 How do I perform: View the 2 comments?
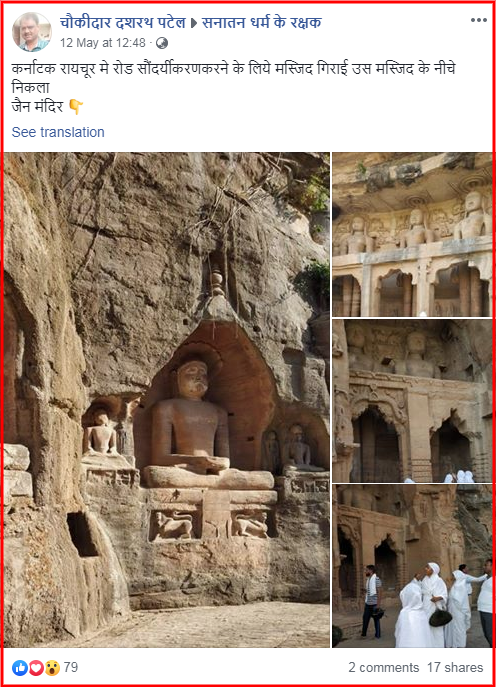383,667
